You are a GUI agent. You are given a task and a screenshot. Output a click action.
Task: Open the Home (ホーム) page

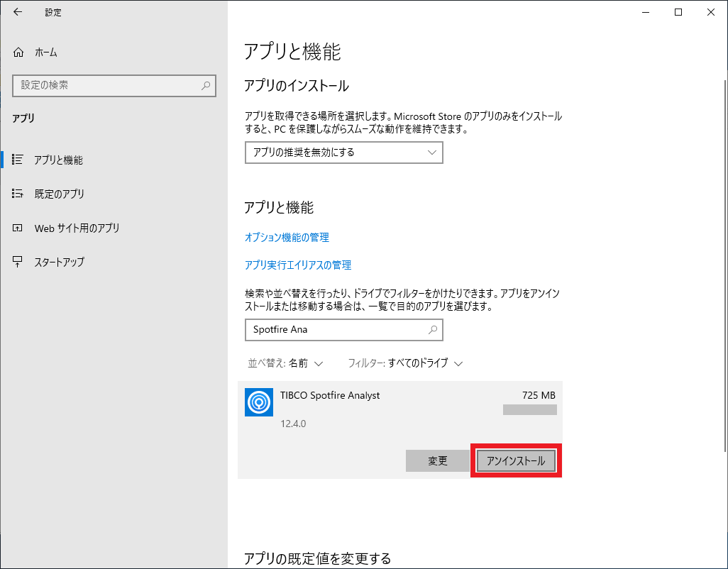35,53
